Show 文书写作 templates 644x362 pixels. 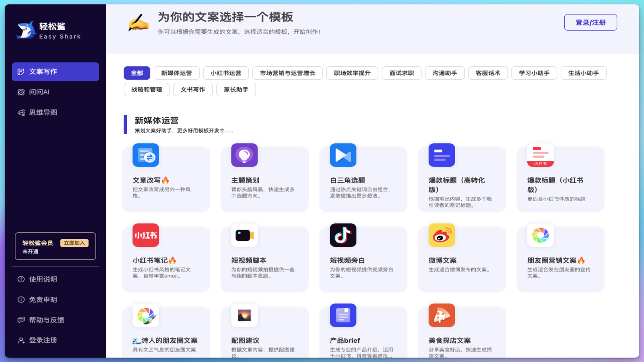(193, 89)
